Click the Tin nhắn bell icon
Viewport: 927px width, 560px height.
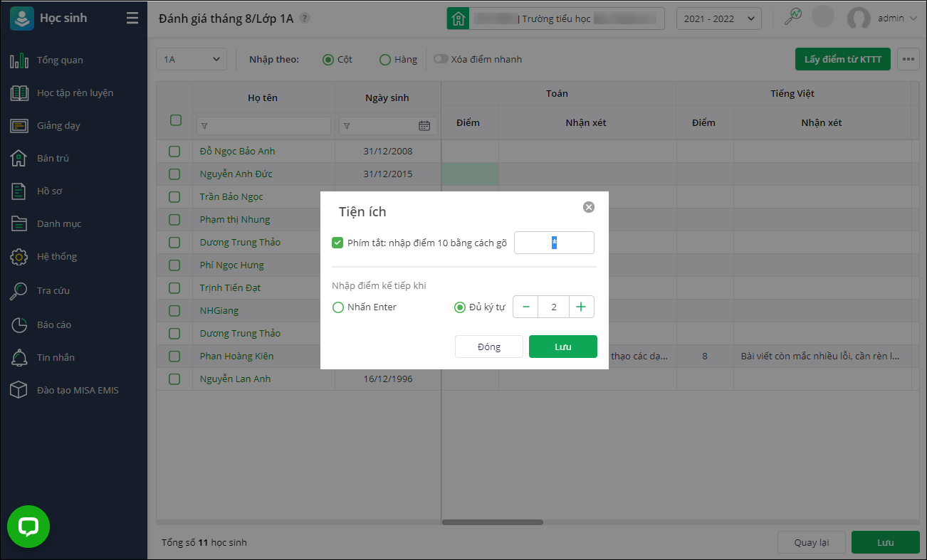[19, 358]
